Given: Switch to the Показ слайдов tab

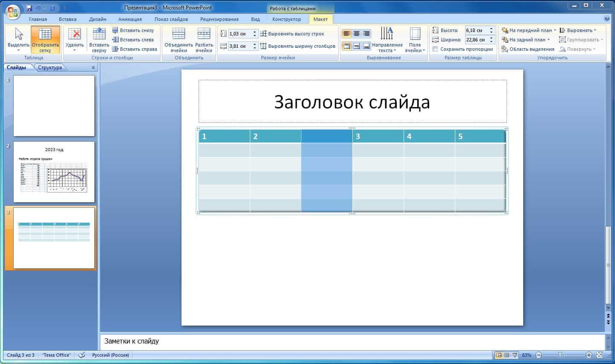Looking at the screenshot, I should pos(171,19).
